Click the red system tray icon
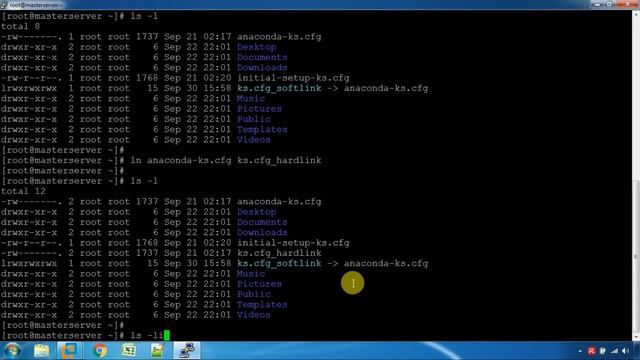Screen dimensions: 640x360 (x=591, y=351)
